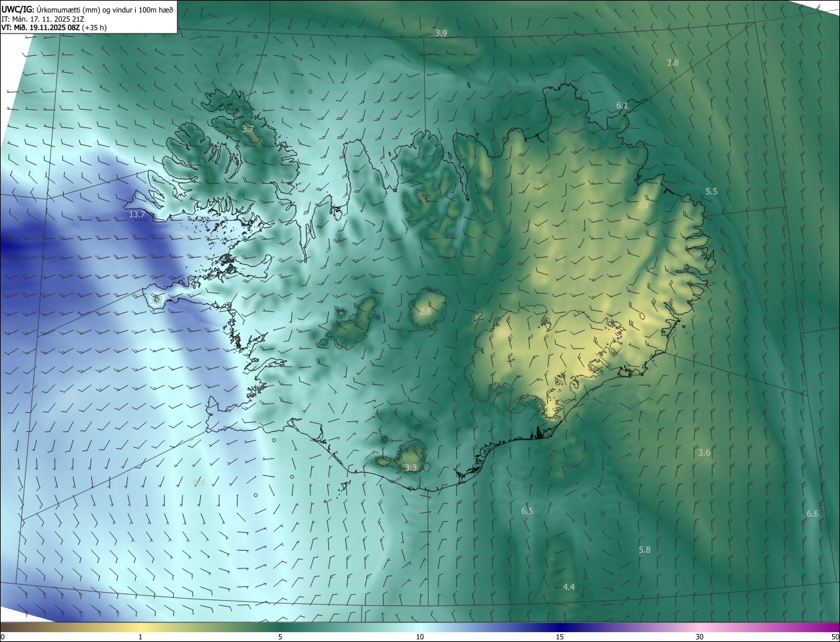
Task: Click the color scale tick labeled 10
Action: 420,637
